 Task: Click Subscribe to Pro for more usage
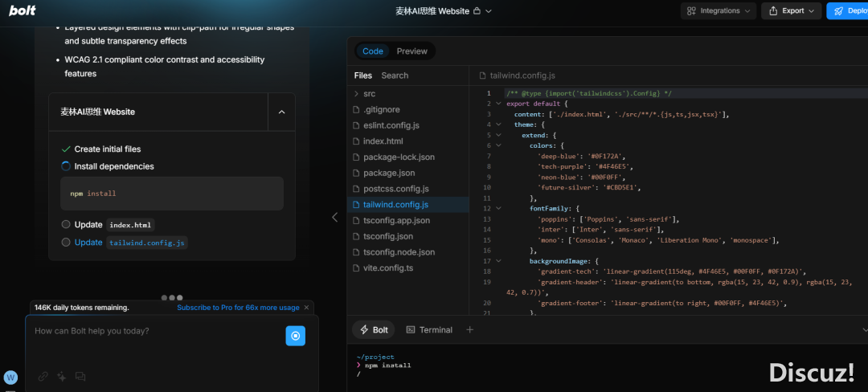point(238,308)
